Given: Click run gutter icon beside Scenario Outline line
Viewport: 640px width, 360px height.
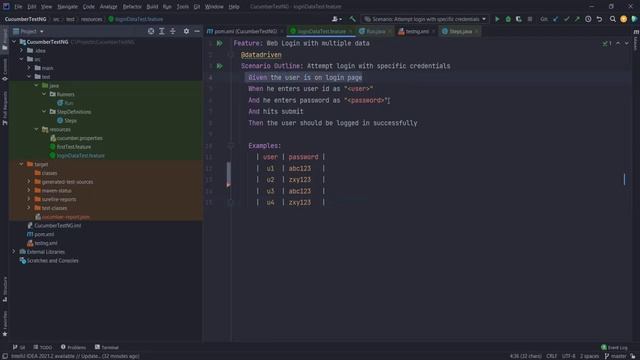Looking at the screenshot, I should coord(220,66).
